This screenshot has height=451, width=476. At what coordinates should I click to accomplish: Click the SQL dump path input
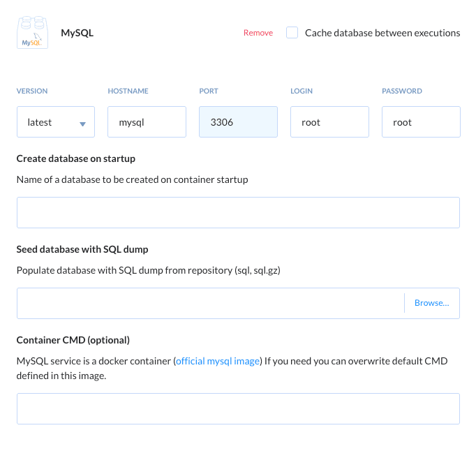point(209,303)
